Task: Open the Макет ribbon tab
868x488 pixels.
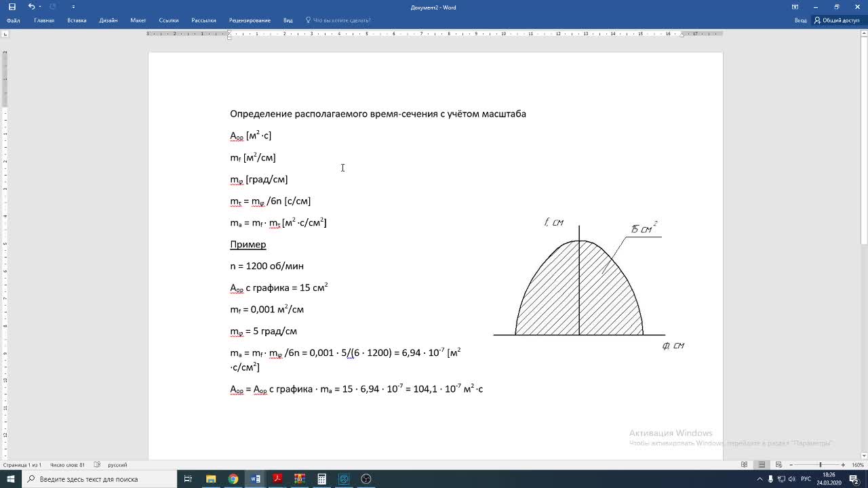Action: 138,20
